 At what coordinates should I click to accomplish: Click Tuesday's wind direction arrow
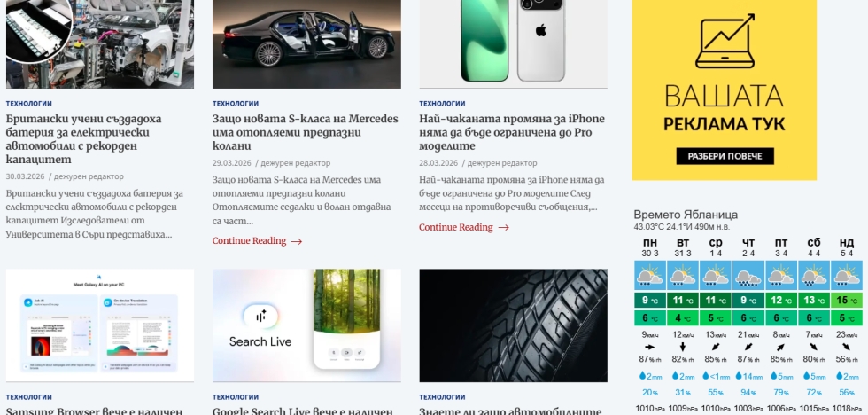(x=683, y=347)
